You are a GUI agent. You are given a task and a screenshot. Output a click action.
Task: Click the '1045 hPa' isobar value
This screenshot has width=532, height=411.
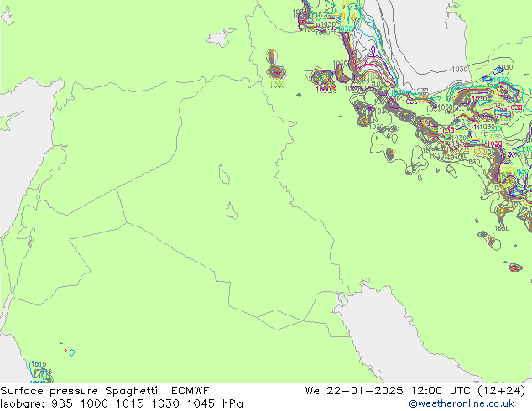coord(215,403)
